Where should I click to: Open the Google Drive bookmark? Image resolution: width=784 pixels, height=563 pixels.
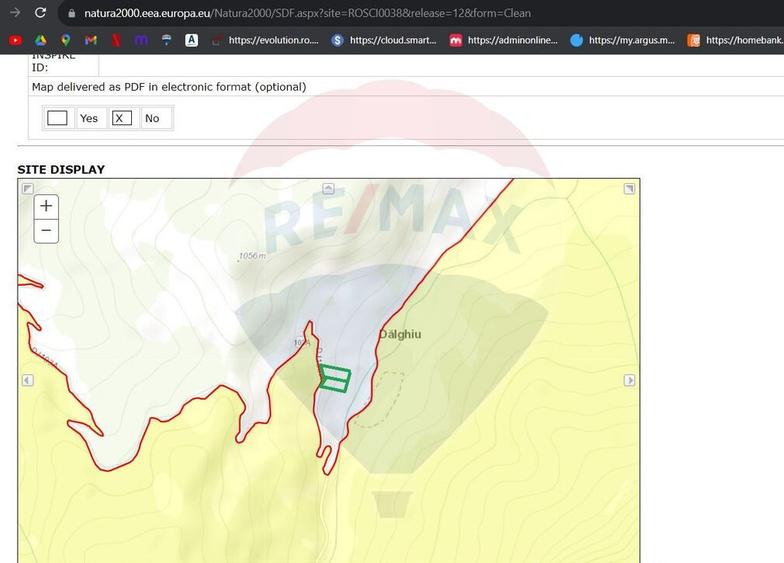41,40
